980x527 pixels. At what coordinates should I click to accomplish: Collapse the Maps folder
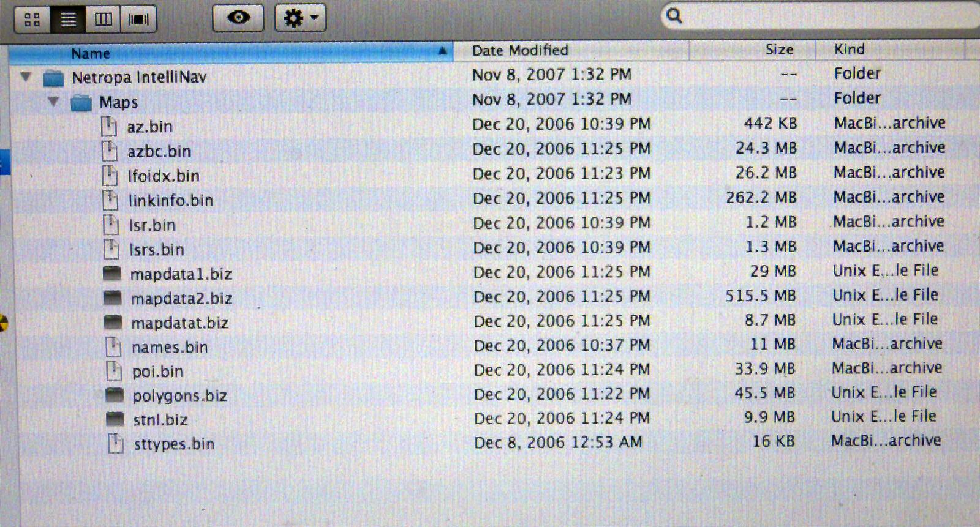pyautogui.click(x=54, y=102)
